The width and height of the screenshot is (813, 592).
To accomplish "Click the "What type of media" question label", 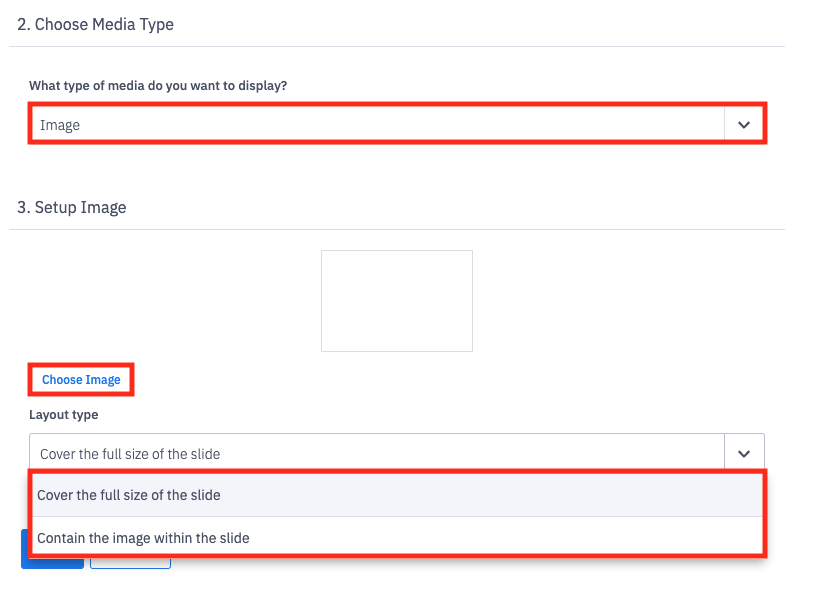I will (158, 86).
